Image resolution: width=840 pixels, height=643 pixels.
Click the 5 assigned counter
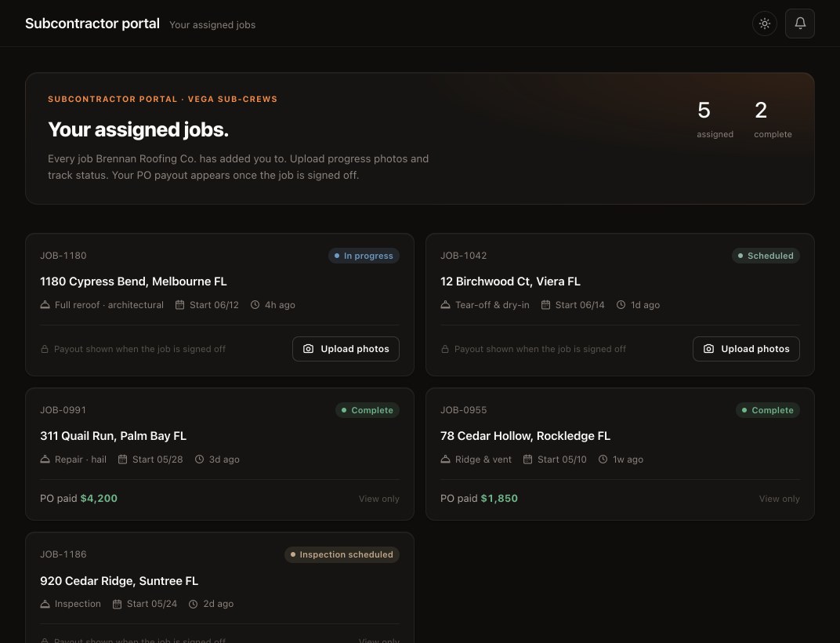click(x=715, y=119)
